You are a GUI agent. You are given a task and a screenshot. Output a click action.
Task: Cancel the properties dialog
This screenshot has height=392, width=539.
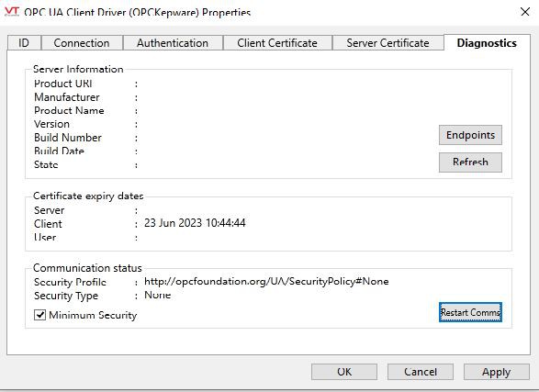click(x=421, y=372)
